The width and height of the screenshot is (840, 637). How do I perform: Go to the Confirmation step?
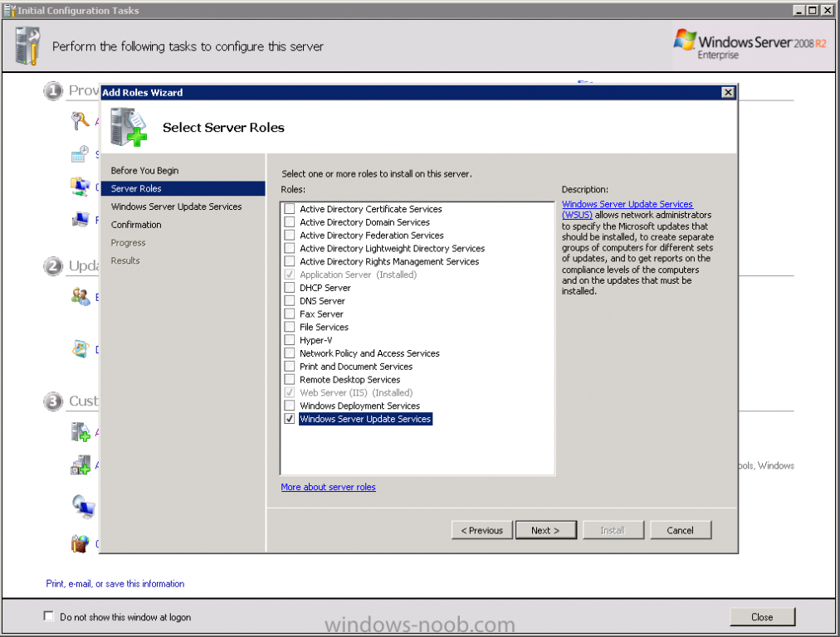click(136, 225)
